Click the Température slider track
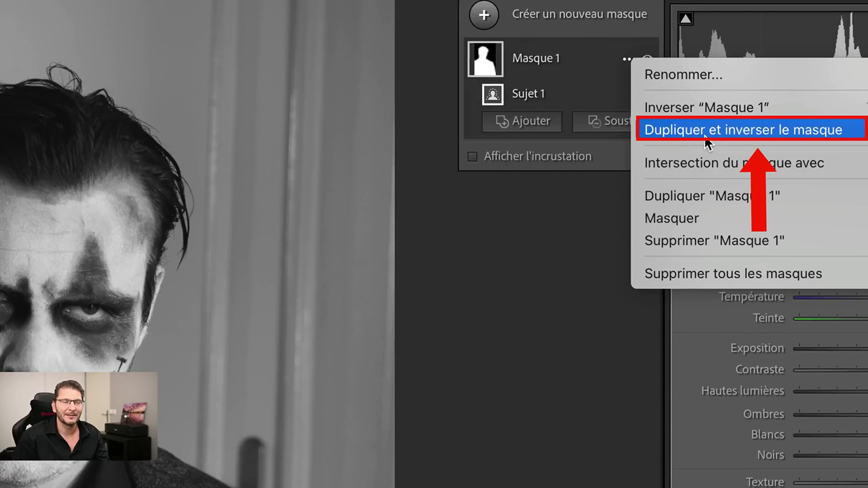The width and height of the screenshot is (868, 488). [830, 297]
